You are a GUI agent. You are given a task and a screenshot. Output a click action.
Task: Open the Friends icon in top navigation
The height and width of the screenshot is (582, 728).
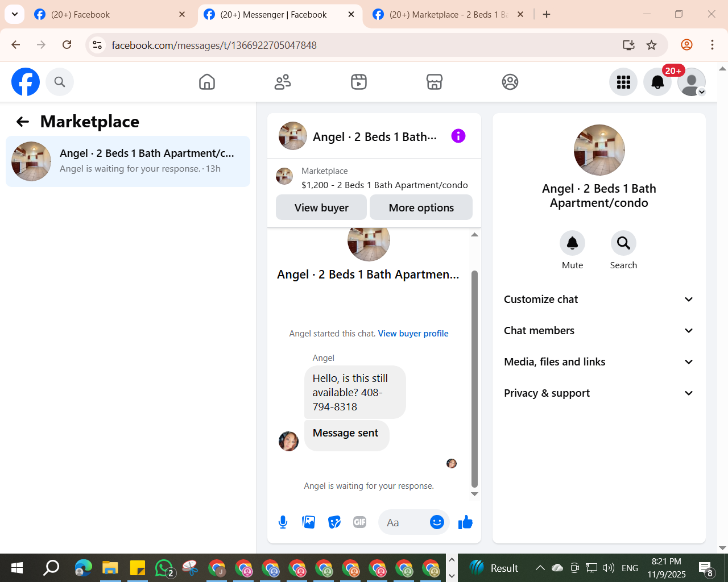[x=283, y=82]
